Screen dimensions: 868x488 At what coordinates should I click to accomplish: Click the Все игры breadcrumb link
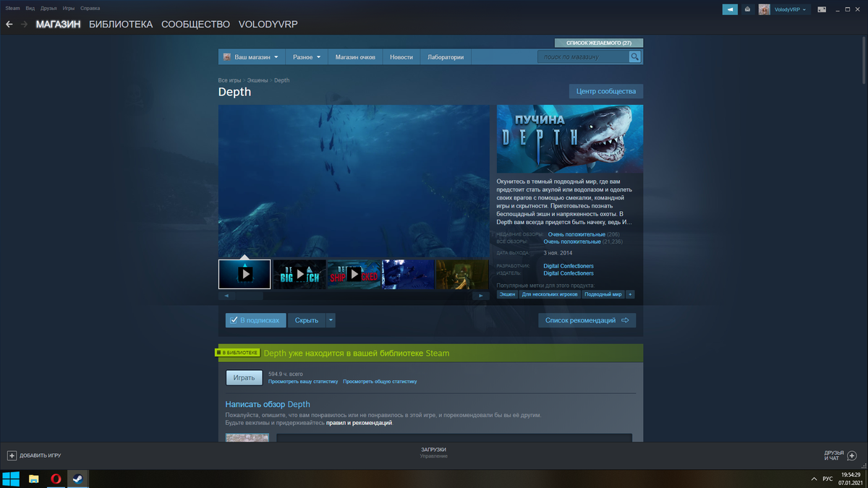coord(229,80)
